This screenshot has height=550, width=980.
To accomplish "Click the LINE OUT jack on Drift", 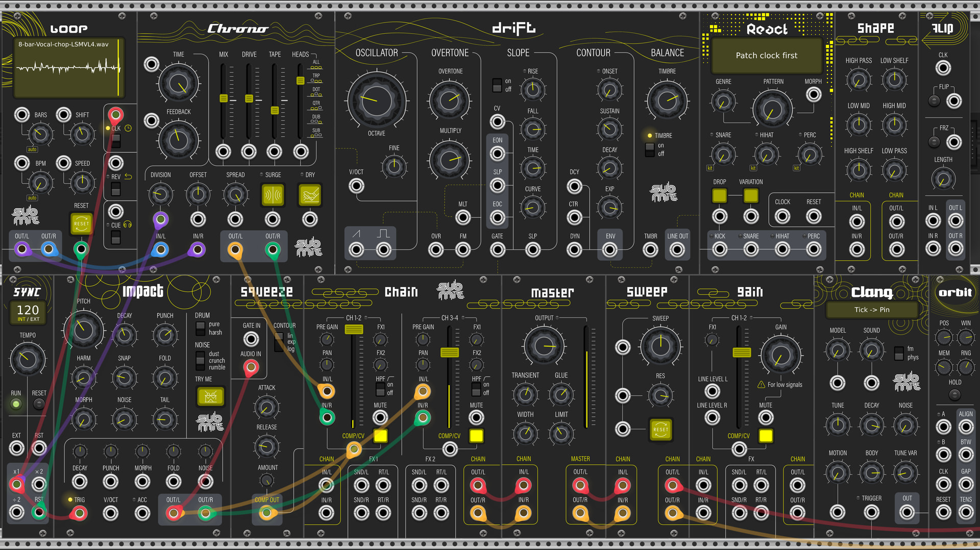I will [677, 250].
